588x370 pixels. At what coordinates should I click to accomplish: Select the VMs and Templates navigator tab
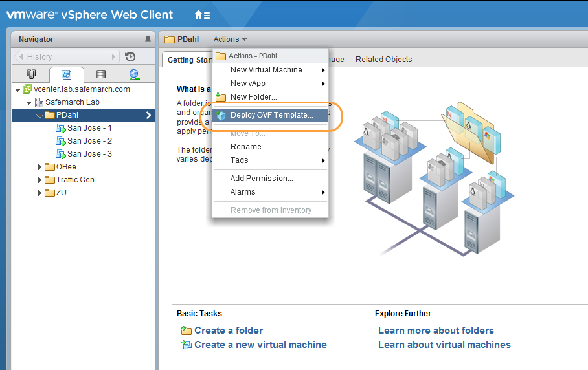point(65,74)
